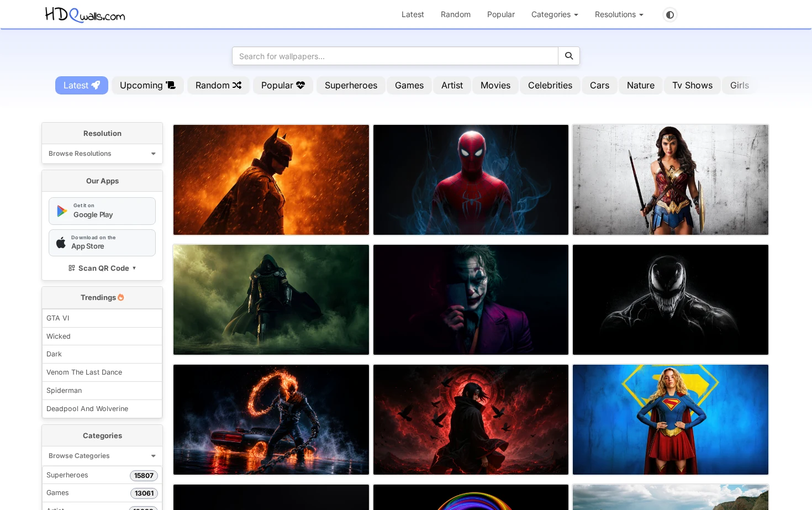The image size is (812, 510).
Task: Click the HDQwalls.com logo
Action: coord(85,14)
